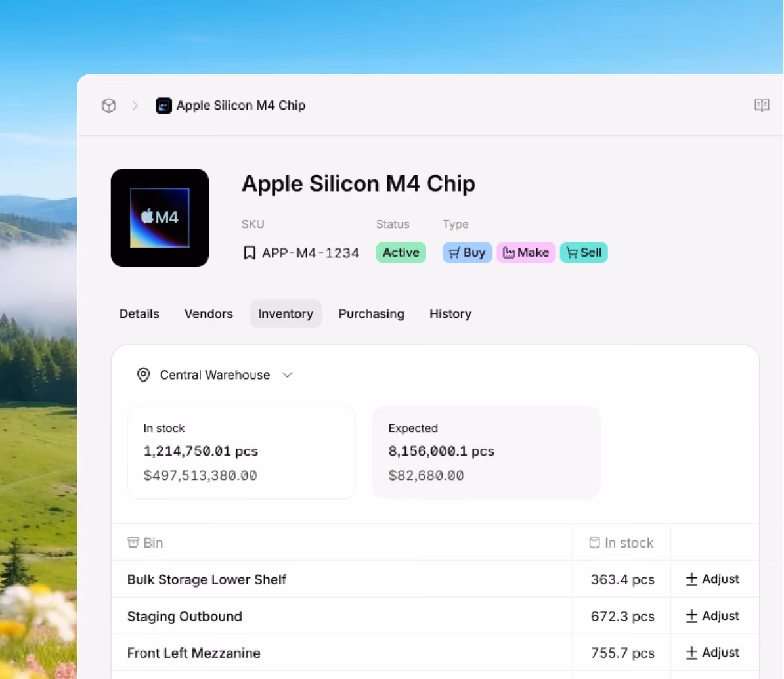Viewport: 784px width, 679px height.
Task: Click the SKU value APP-M4-1234
Action: click(x=311, y=253)
